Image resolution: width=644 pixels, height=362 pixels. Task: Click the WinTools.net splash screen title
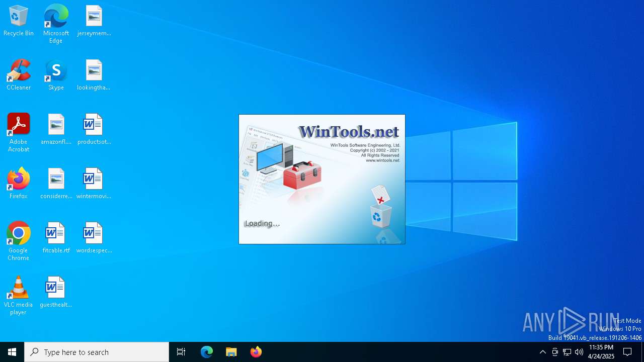click(349, 132)
